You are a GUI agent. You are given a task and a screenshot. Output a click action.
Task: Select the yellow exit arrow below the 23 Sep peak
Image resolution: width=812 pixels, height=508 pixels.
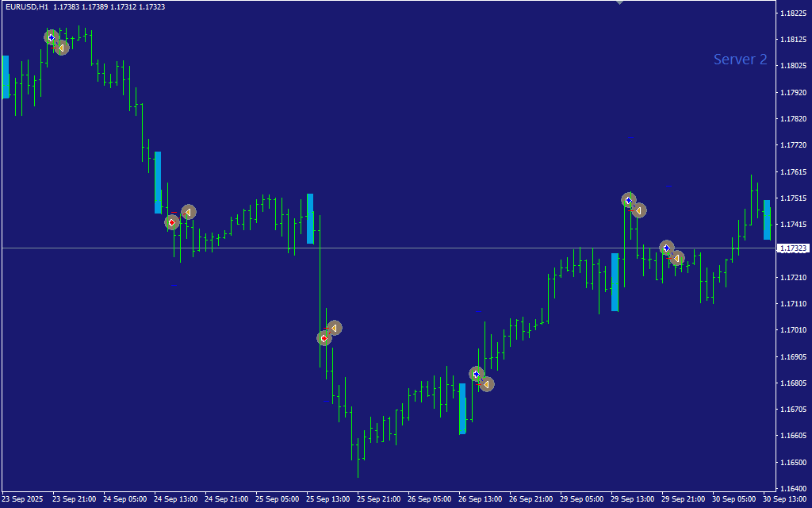61,47
